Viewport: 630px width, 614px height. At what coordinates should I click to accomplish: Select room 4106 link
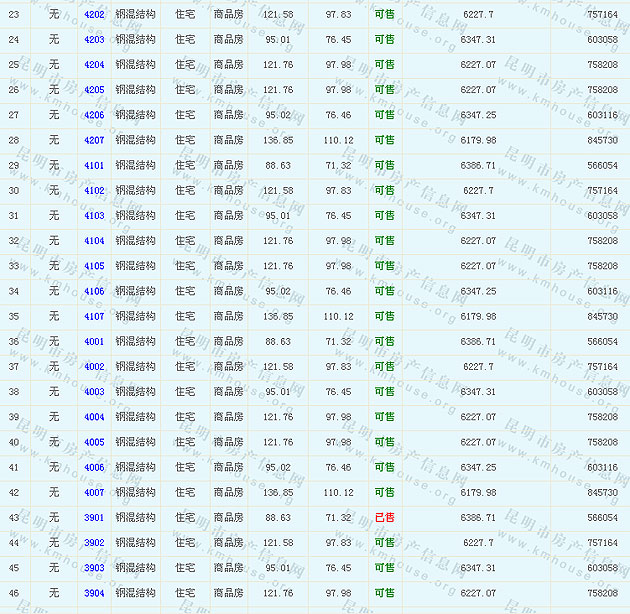(94, 291)
